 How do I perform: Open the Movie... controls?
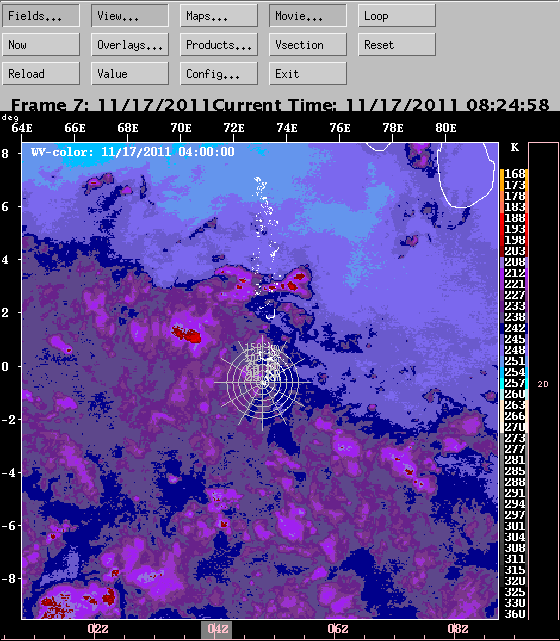(308, 16)
